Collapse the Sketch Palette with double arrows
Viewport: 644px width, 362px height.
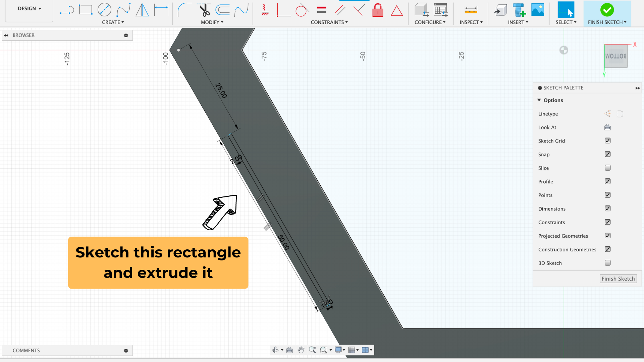click(x=637, y=88)
